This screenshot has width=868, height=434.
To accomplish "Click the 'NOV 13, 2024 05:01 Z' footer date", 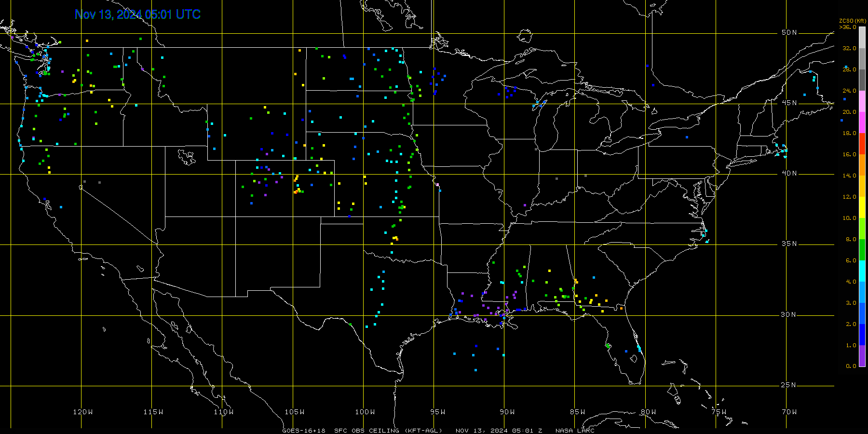I will (x=499, y=431).
